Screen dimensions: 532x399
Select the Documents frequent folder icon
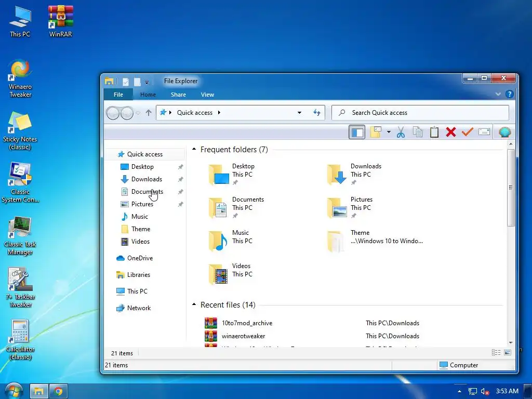point(218,208)
